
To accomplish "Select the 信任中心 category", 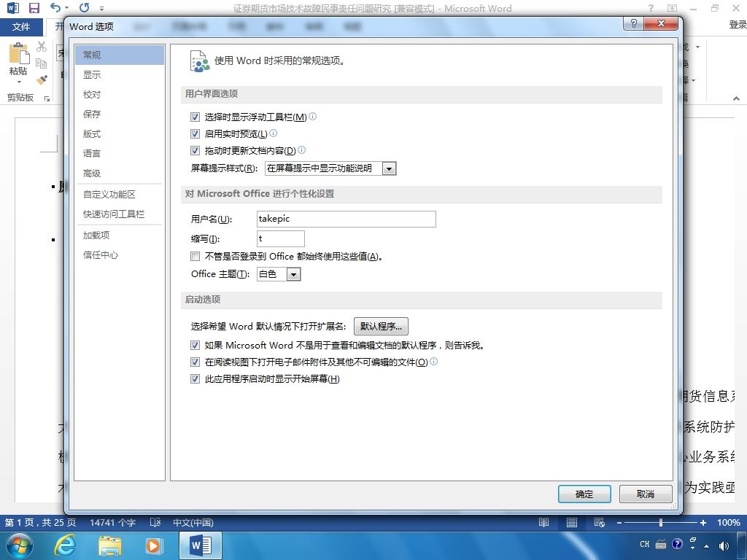I will (120, 254).
